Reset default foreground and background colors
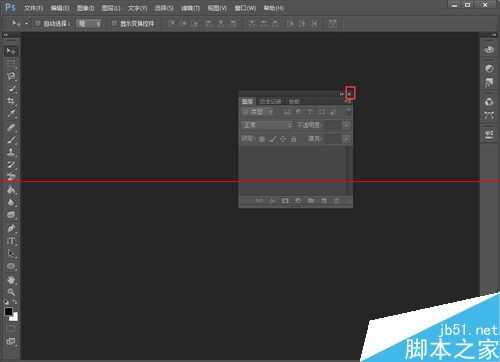The width and height of the screenshot is (500, 362). pos(6,302)
